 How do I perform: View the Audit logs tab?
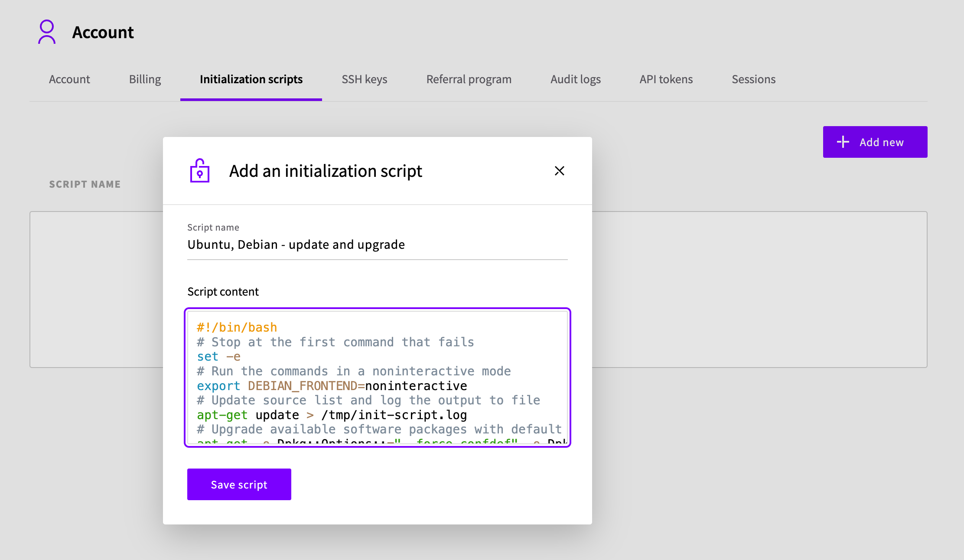point(576,79)
